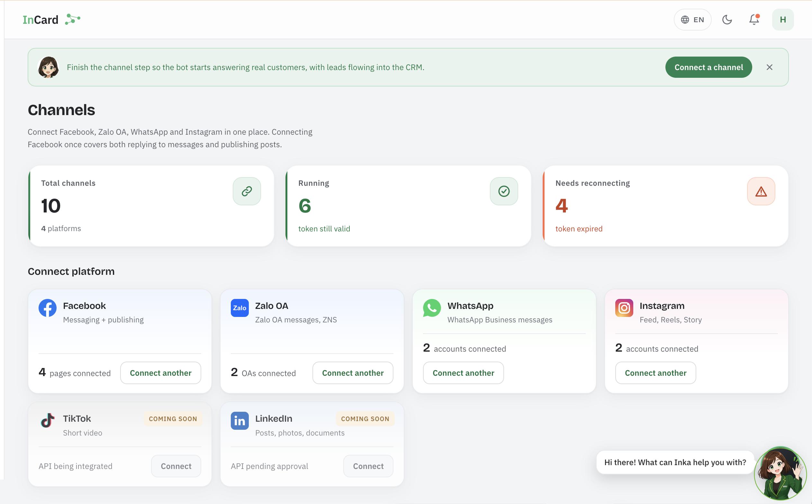This screenshot has height=504, width=812.
Task: Open the notifications bell
Action: 754,20
